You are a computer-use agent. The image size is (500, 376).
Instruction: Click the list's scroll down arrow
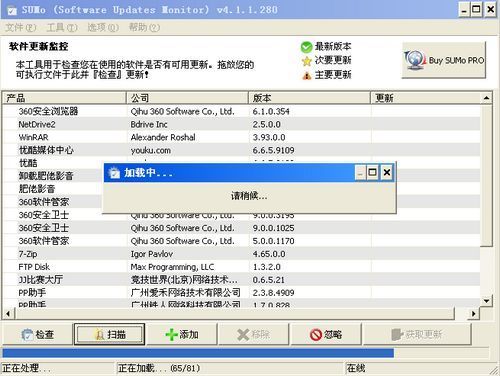click(486, 301)
